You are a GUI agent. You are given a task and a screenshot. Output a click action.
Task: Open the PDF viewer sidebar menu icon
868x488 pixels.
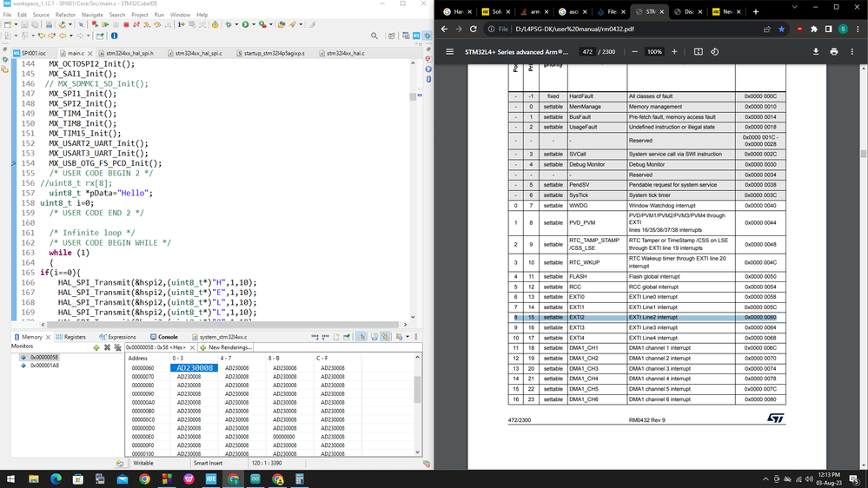tap(449, 51)
